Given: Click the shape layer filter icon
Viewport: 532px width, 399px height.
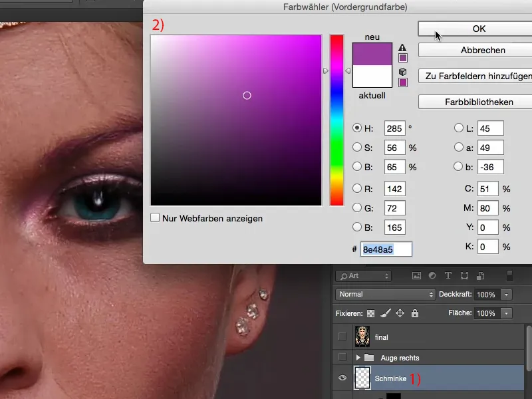Looking at the screenshot, I should [465, 275].
